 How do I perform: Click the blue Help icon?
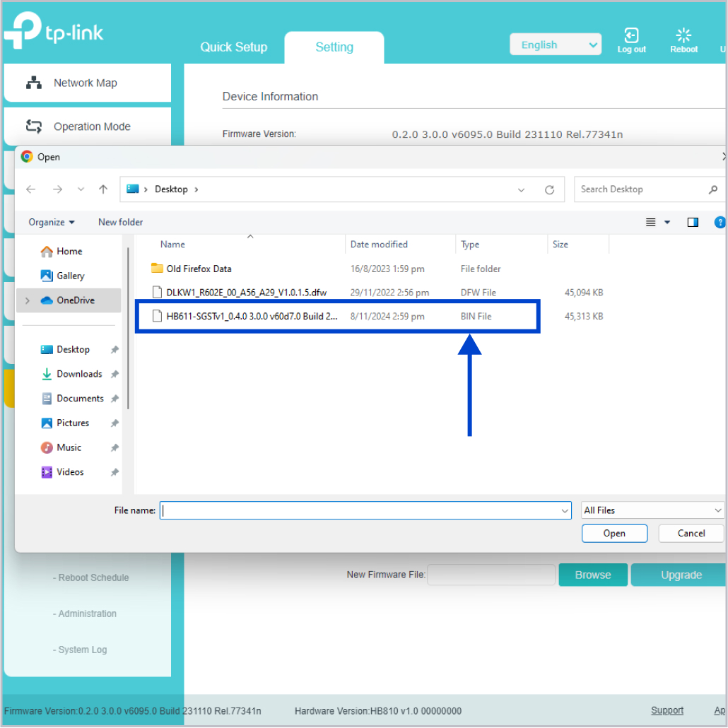click(x=720, y=223)
